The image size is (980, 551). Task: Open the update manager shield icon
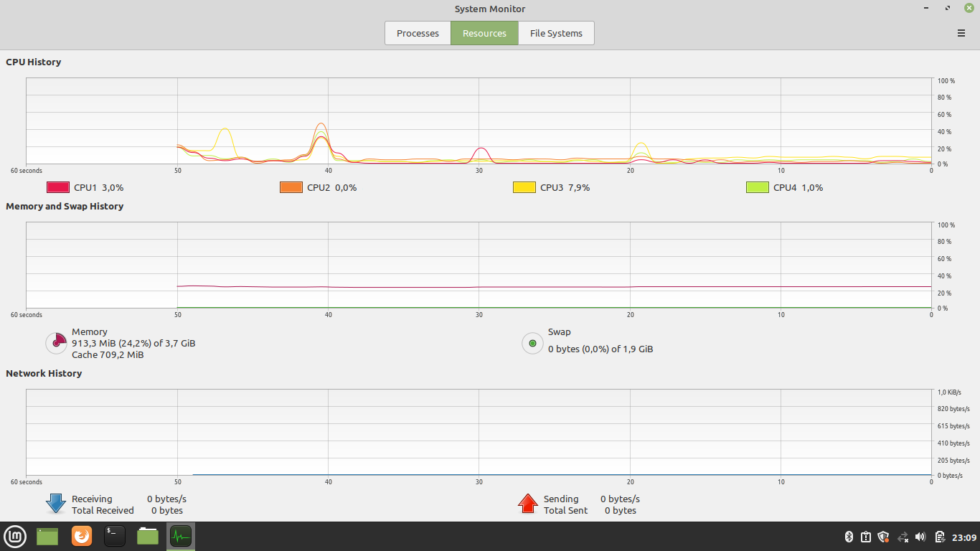pos(884,537)
